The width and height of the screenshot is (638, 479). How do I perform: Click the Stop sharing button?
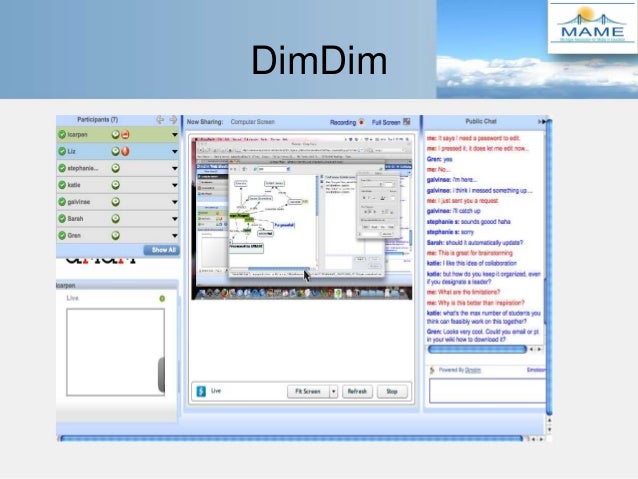click(x=392, y=392)
